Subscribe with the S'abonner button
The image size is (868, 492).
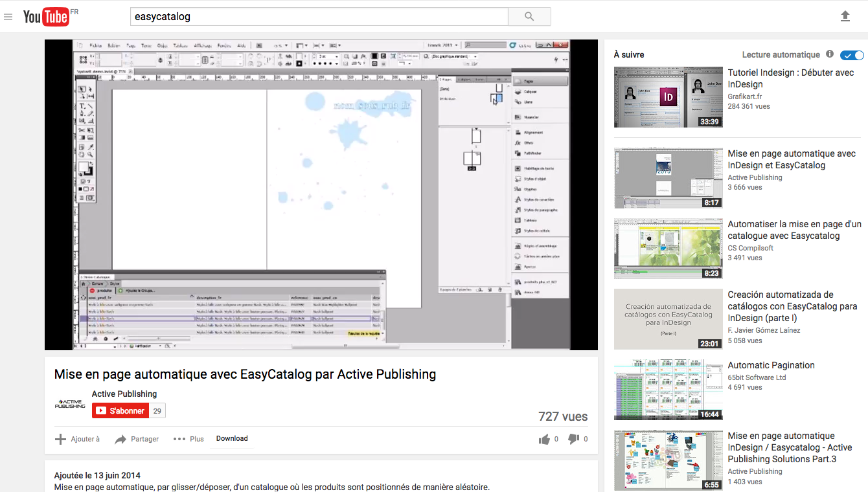[120, 411]
